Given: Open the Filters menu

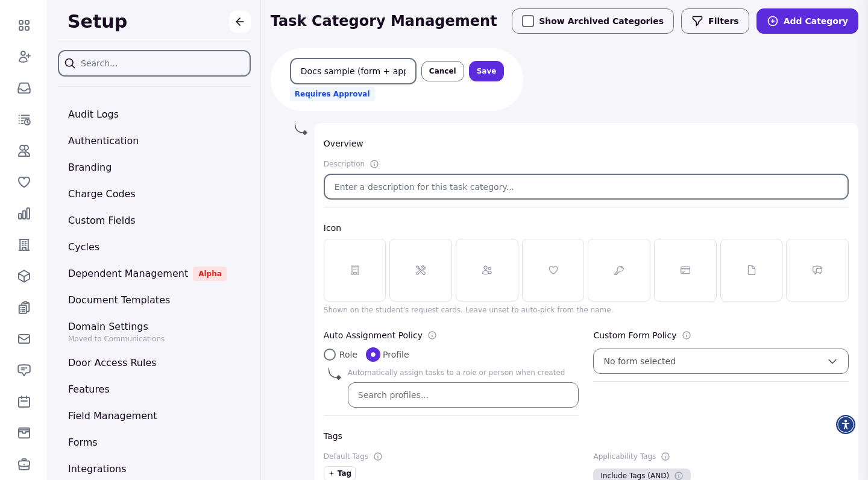Looking at the screenshot, I should coord(715,21).
